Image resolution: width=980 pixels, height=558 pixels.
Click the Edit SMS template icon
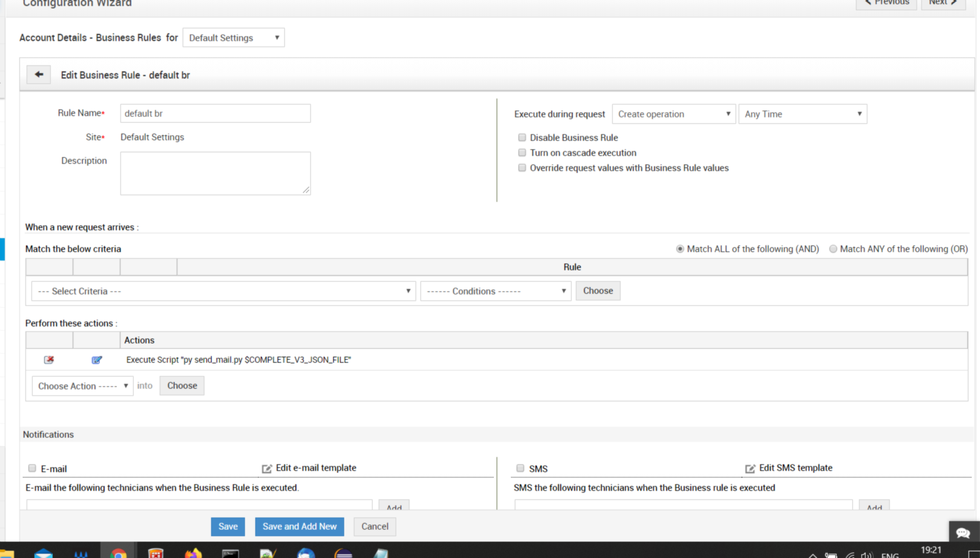coord(750,469)
